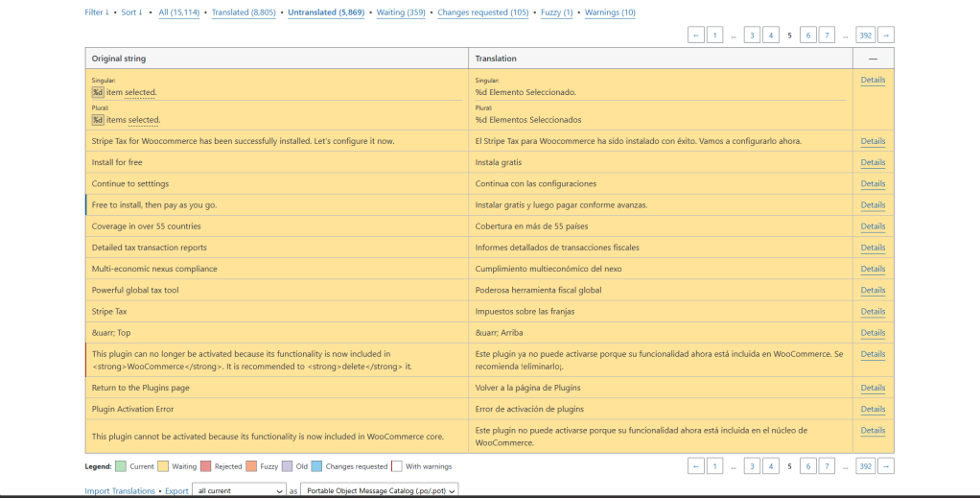Image resolution: width=980 pixels, height=498 pixels.
Task: Open Details for the 'Stripe Tax' row
Action: click(873, 312)
